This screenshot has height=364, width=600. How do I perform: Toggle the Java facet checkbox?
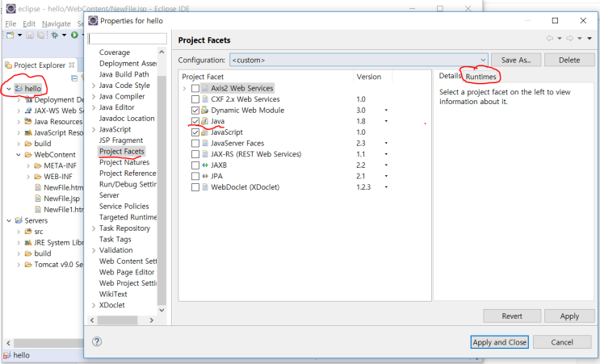coord(195,121)
